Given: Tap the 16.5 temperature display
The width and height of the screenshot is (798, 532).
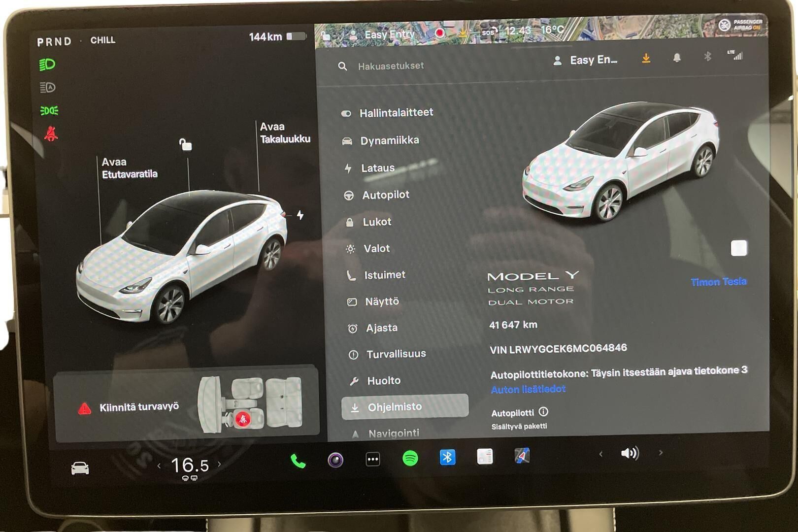Looking at the screenshot, I should (190, 465).
